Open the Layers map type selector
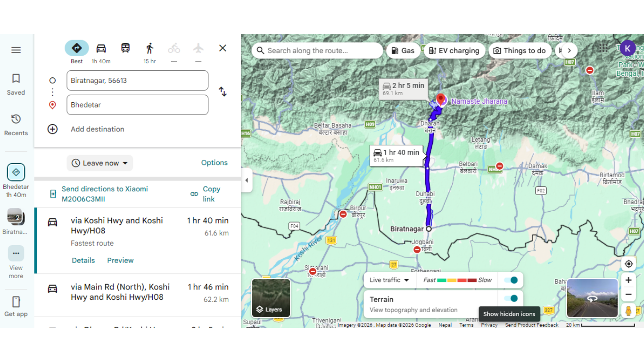The height and width of the screenshot is (362, 644). 271,298
